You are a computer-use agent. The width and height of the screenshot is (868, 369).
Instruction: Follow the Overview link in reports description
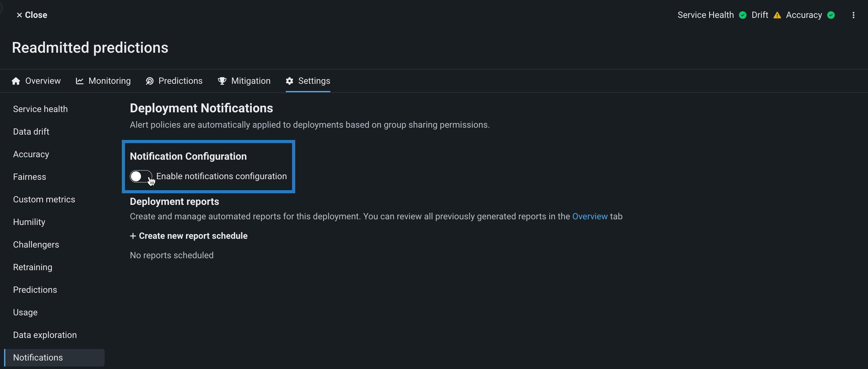coord(589,217)
